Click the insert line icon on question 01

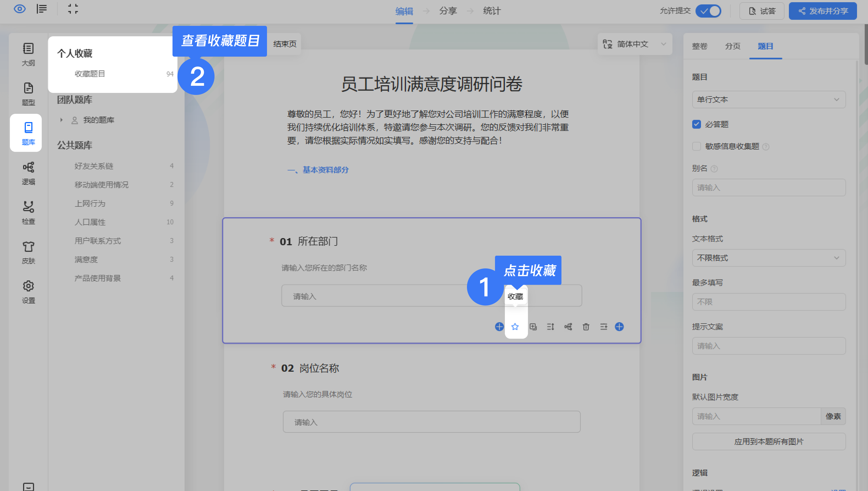[604, 326]
